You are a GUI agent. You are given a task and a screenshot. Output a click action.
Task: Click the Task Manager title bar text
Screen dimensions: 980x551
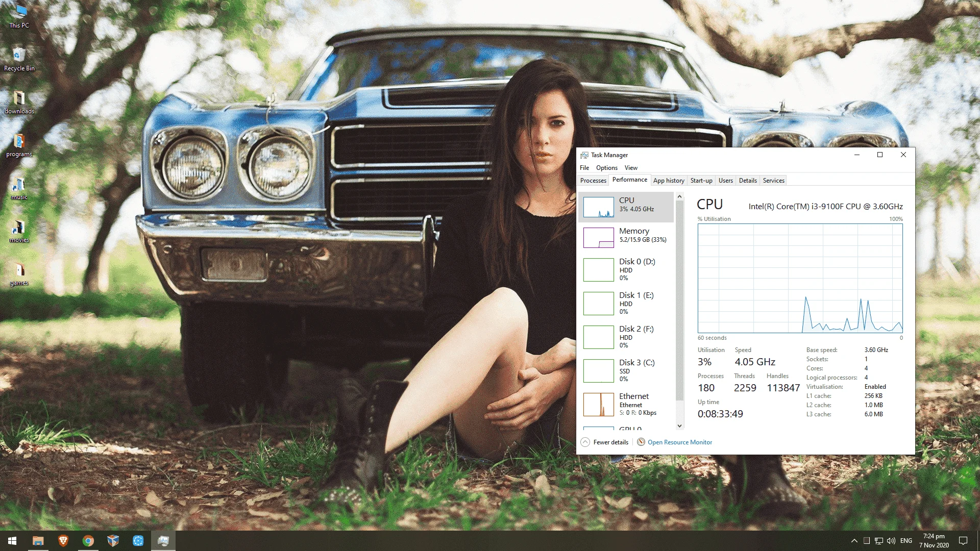[609, 155]
